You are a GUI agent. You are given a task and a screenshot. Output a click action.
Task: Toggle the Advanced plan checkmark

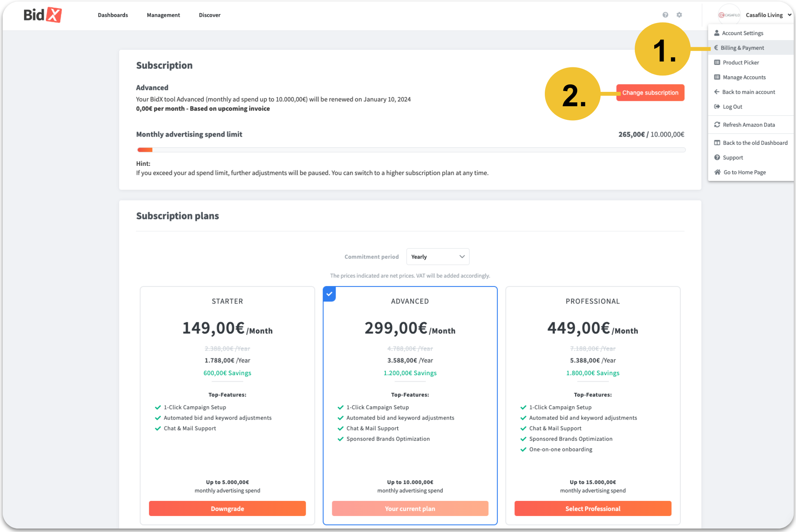(330, 293)
